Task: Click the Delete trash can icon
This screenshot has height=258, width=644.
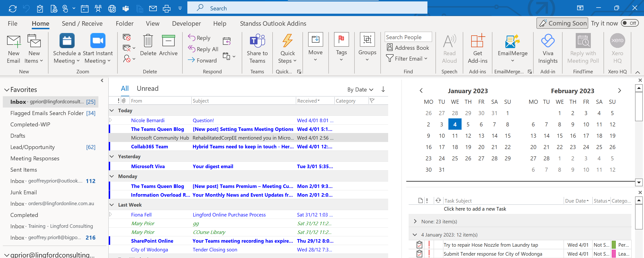Action: coord(148,41)
